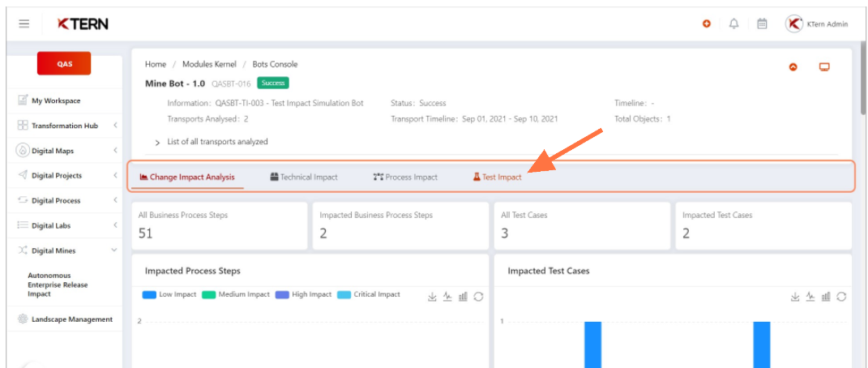Viewport: 868px width, 368px height.
Task: Toggle the Critical Impact legend series
Action: tap(368, 294)
